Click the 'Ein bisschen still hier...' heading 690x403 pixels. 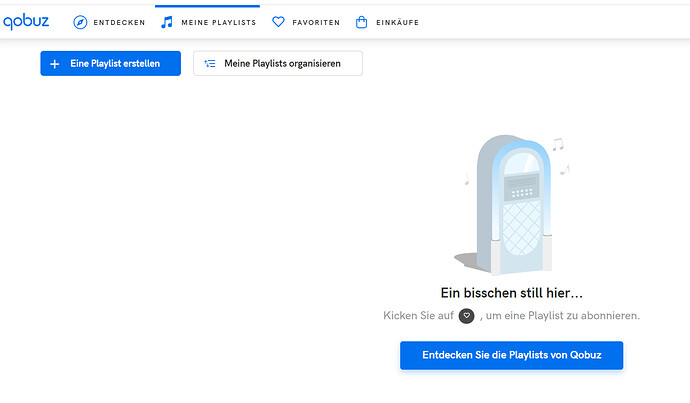click(x=512, y=293)
